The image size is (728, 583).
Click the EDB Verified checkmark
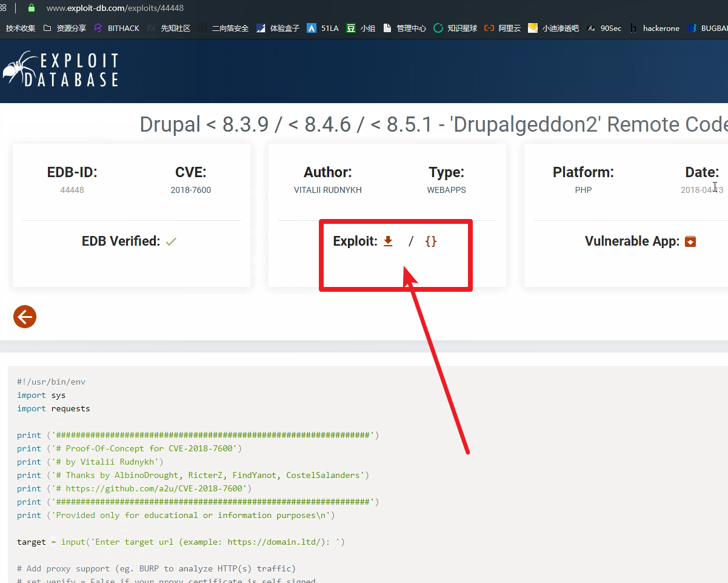coord(171,241)
